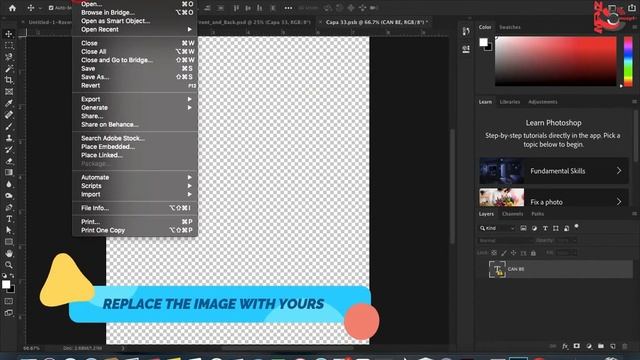
Task: Toggle layer filtering on/off switch
Action: pyautogui.click(x=577, y=226)
